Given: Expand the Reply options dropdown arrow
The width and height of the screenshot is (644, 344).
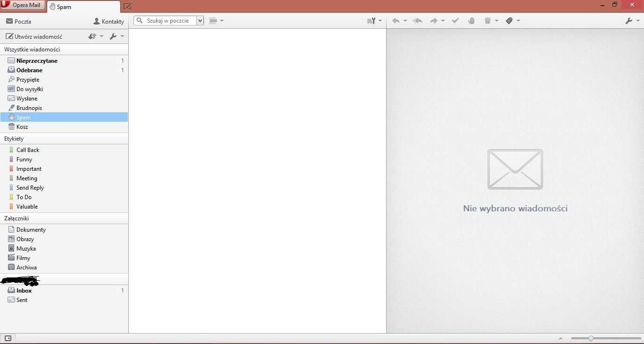Looking at the screenshot, I should (x=405, y=21).
